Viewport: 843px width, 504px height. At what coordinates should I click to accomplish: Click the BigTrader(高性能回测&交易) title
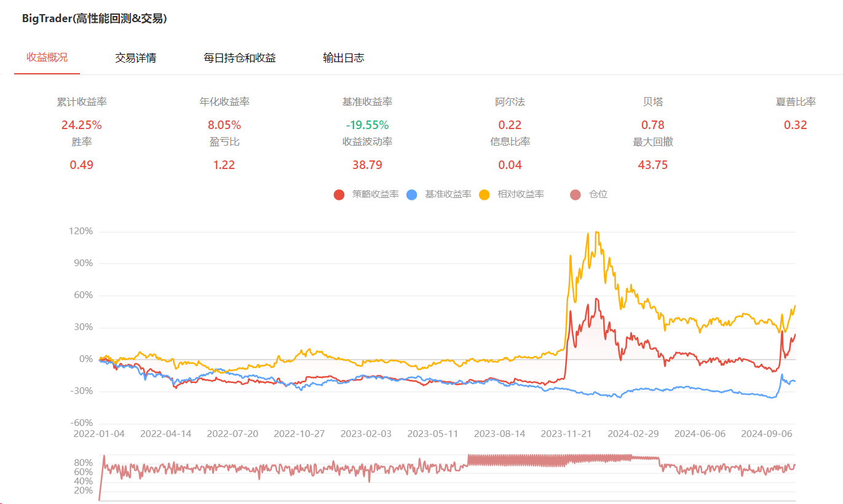coord(95,18)
